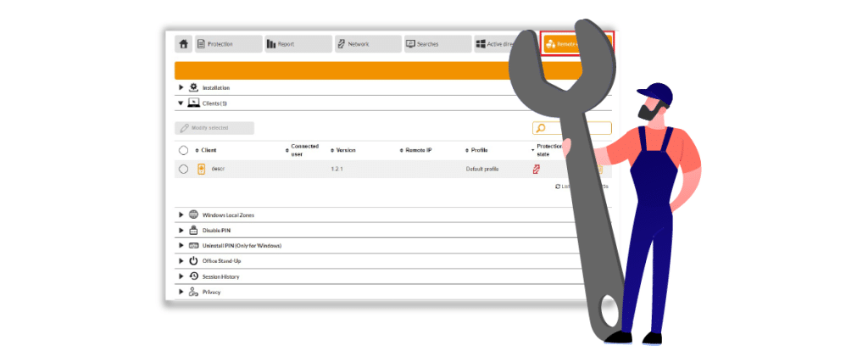Open the Protection tab
Image resolution: width=868 pixels, height=362 pixels.
point(227,44)
